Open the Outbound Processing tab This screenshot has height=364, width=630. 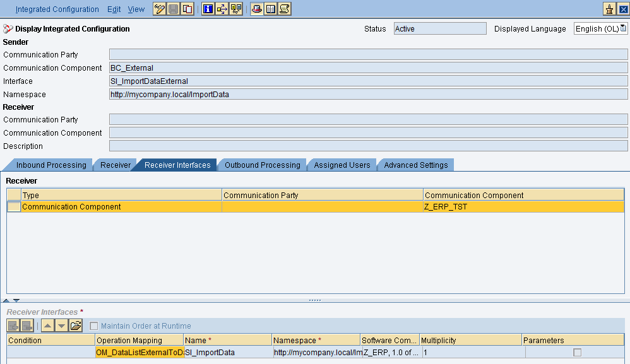coord(263,165)
